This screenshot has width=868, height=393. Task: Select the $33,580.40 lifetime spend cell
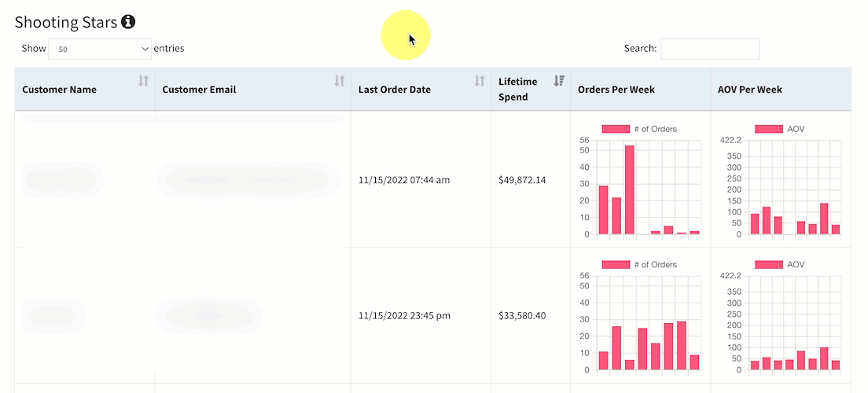point(522,315)
